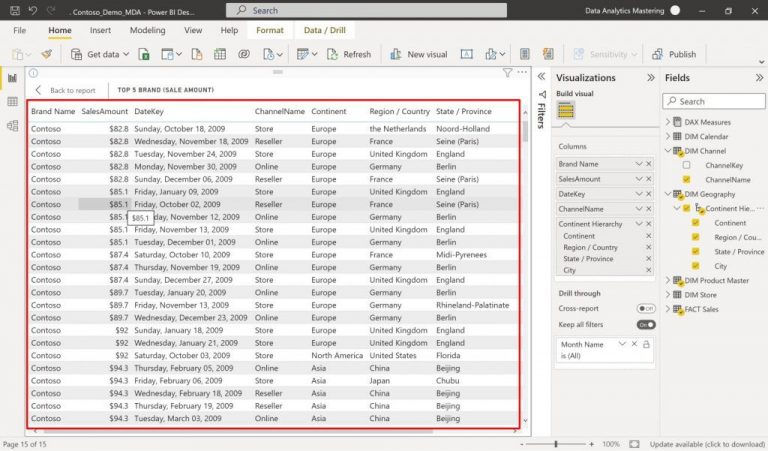
Task: Open the Excel workbook data source icon
Action: click(144, 54)
